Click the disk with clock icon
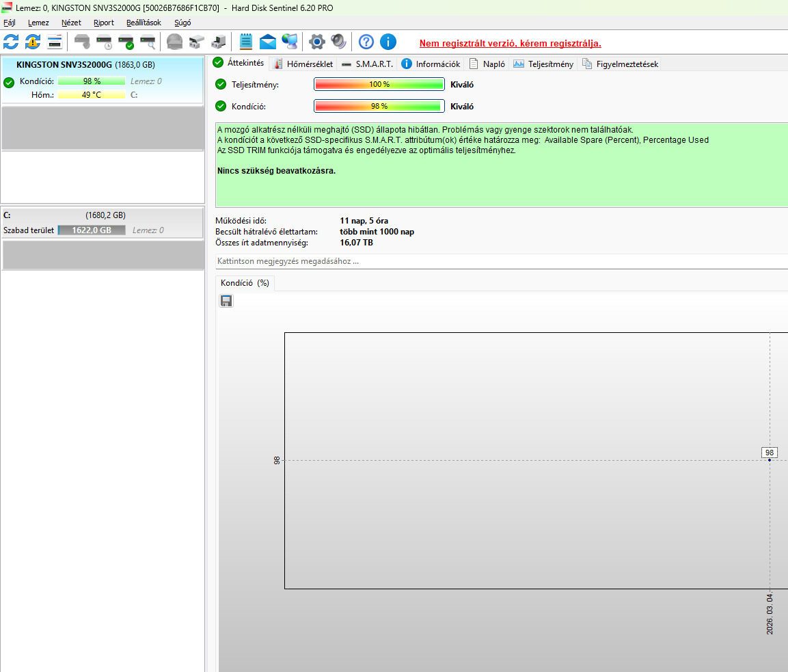The width and height of the screenshot is (788, 672). [104, 42]
